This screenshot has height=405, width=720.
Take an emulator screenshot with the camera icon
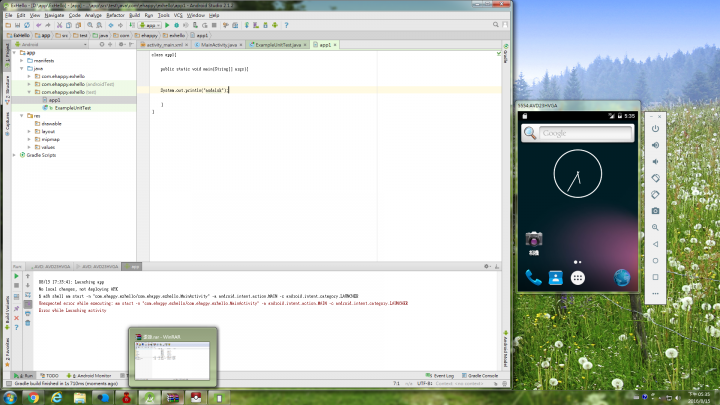click(655, 211)
